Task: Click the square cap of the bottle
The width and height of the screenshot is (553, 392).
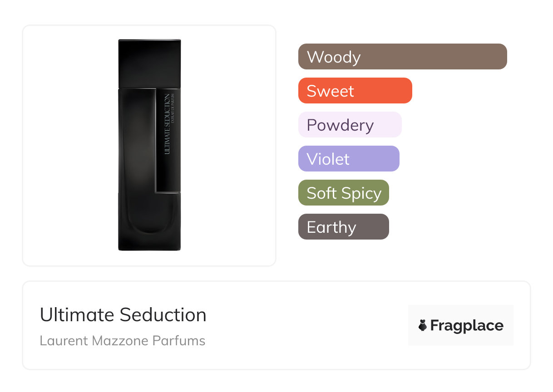Action: coord(149,63)
